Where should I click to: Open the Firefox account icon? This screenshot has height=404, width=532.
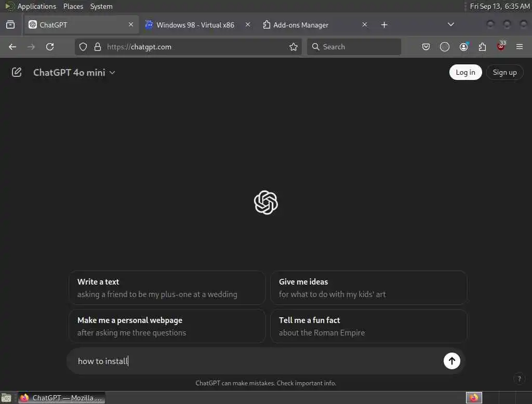(463, 47)
